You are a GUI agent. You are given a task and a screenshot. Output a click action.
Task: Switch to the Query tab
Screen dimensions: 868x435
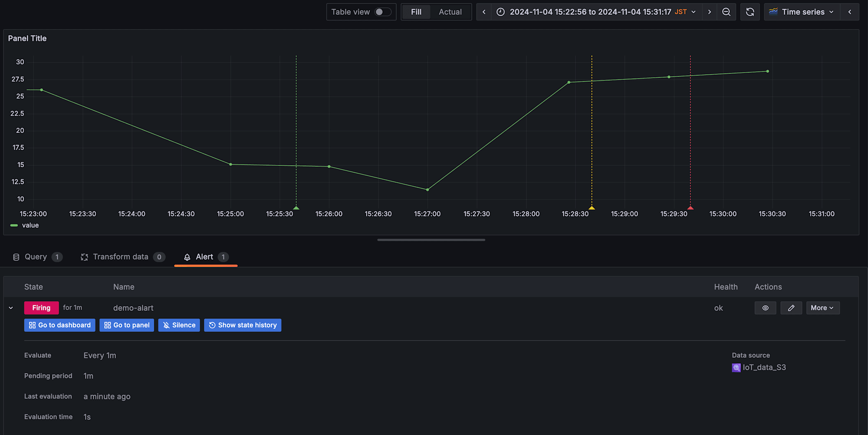tap(37, 257)
